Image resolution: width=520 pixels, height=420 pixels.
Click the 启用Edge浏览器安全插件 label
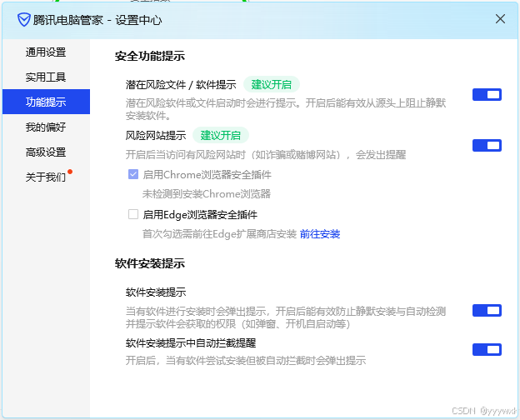(x=200, y=215)
